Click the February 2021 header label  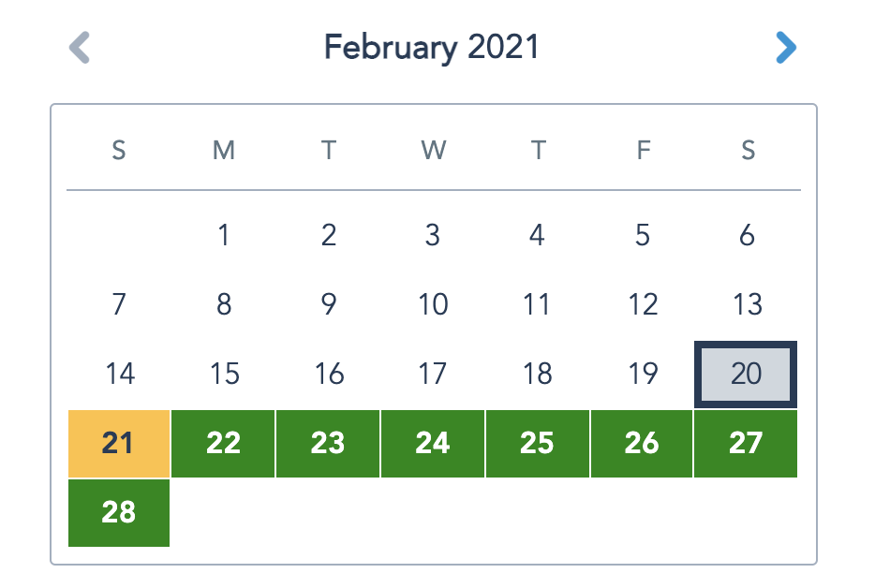431,47
